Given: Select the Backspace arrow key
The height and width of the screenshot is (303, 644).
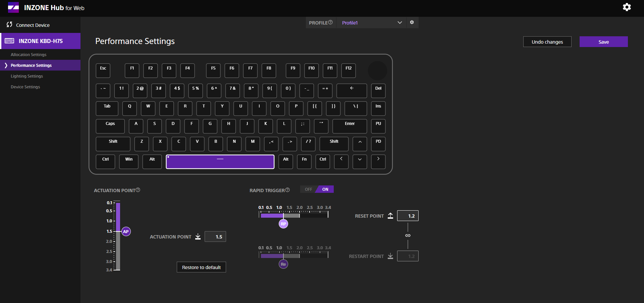Looking at the screenshot, I should (x=352, y=91).
